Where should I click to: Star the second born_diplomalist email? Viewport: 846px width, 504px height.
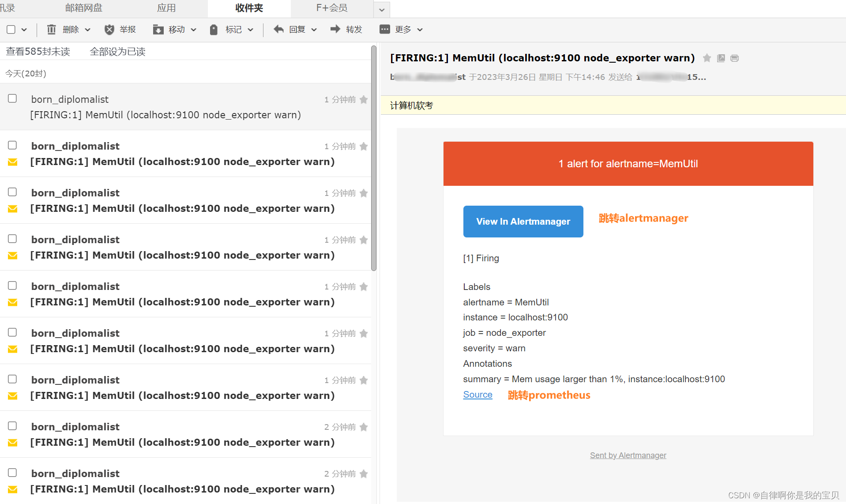point(364,147)
